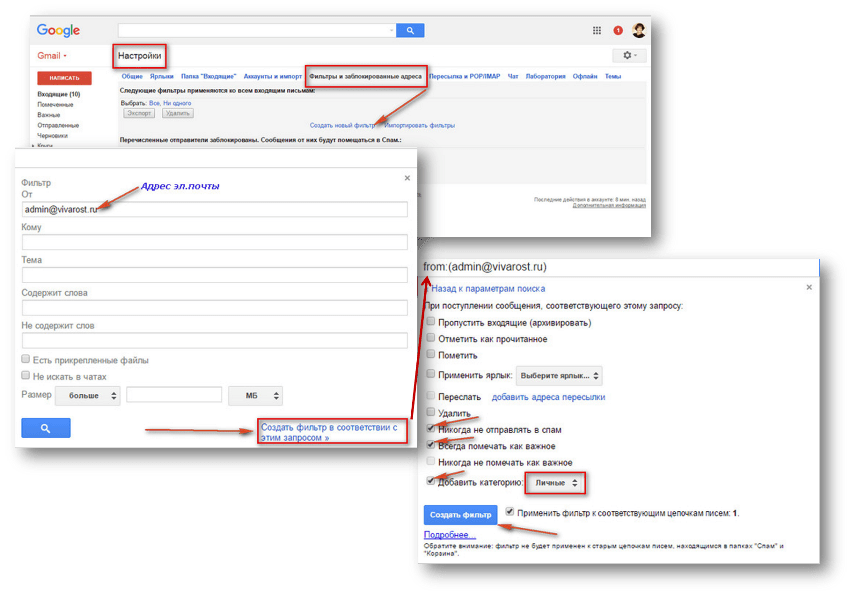Switch to the 'Ярлыки' settings tab

point(162,76)
